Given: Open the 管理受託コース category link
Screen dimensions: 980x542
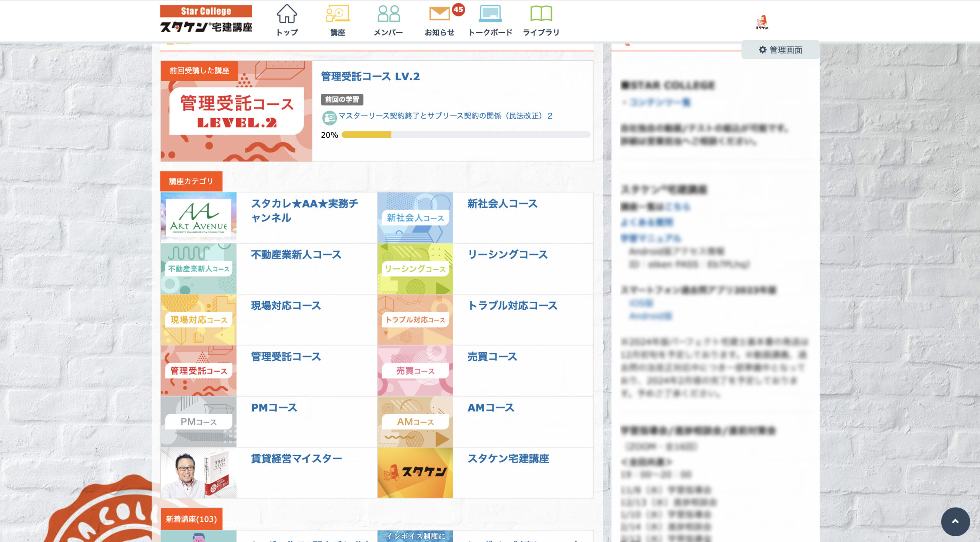Looking at the screenshot, I should point(286,356).
